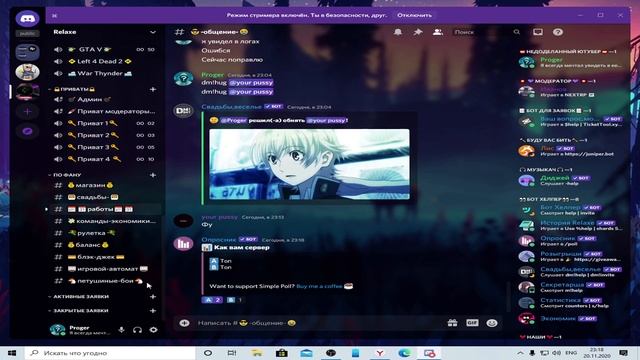
Task: Open Розыгрыши bot member
Action: pos(571,256)
